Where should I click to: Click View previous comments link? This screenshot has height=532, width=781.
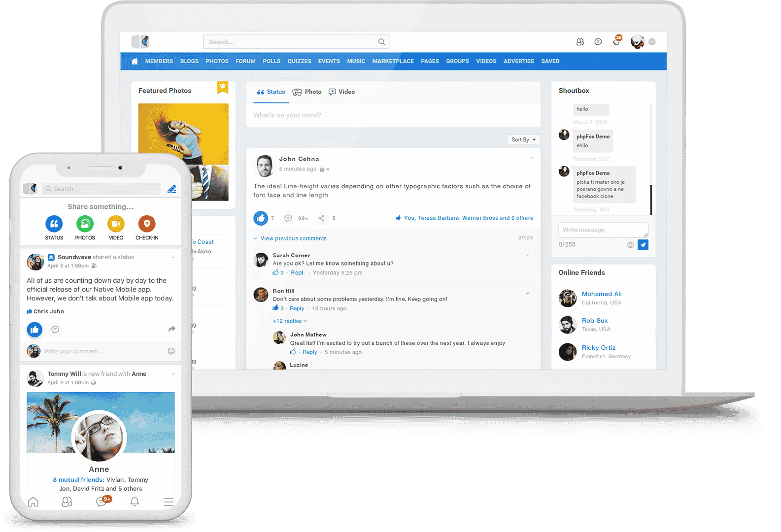(x=293, y=238)
